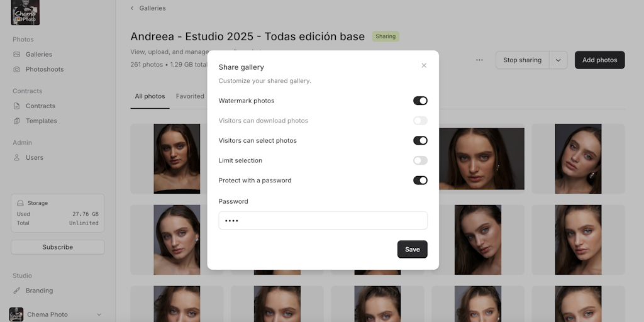
Task: Click the Photoshoots camera icon
Action: click(17, 69)
